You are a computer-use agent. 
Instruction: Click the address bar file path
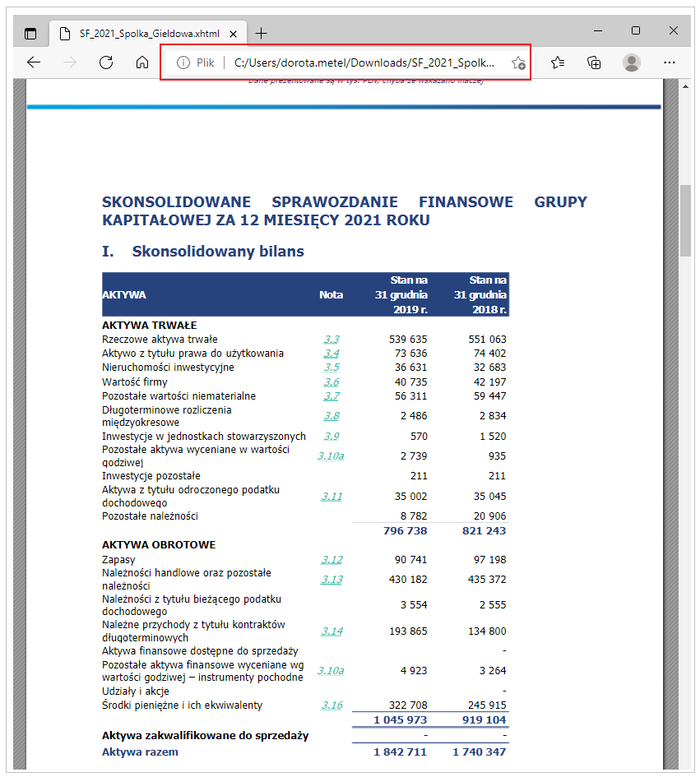(x=364, y=62)
